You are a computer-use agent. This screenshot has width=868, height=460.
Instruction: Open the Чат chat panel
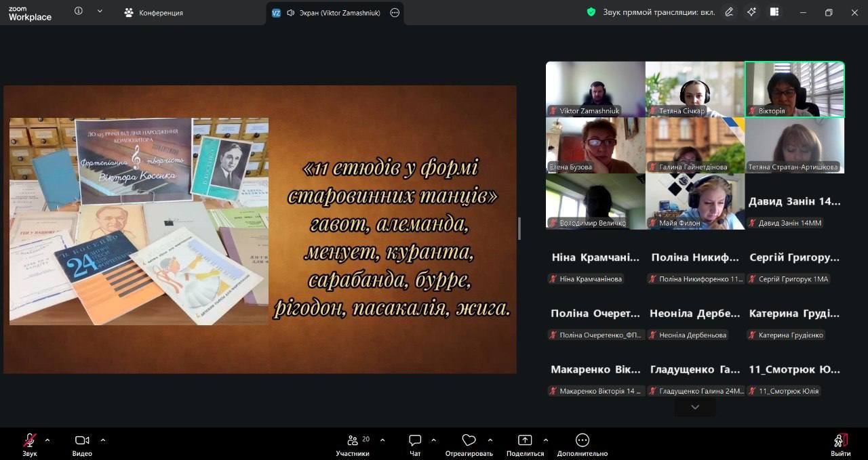[415, 441]
